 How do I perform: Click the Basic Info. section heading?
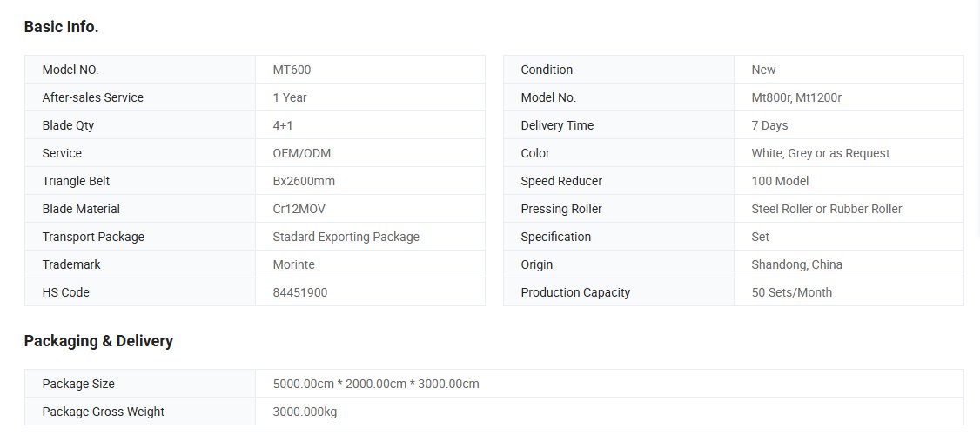[x=61, y=27]
